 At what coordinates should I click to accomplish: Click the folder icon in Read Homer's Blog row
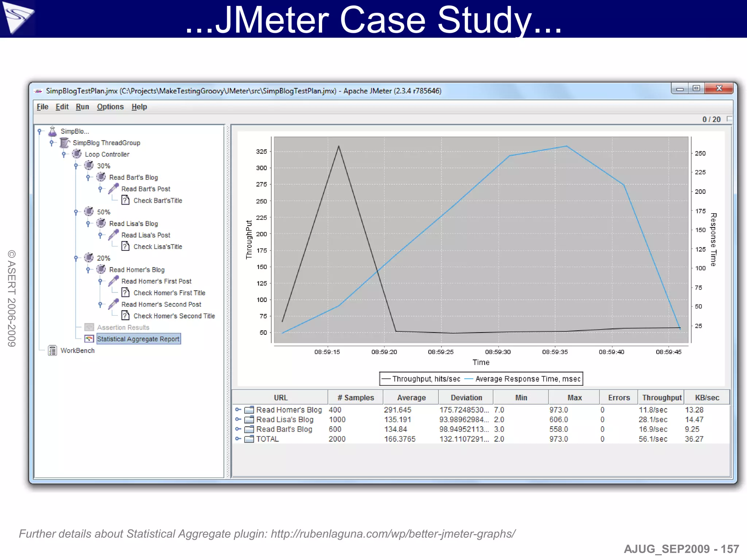point(249,410)
